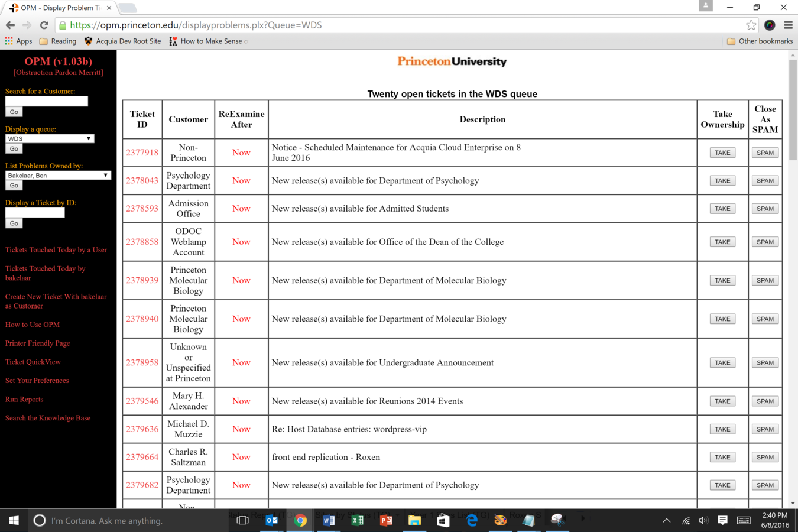Open the Action Center notifications icon

[x=722, y=521]
